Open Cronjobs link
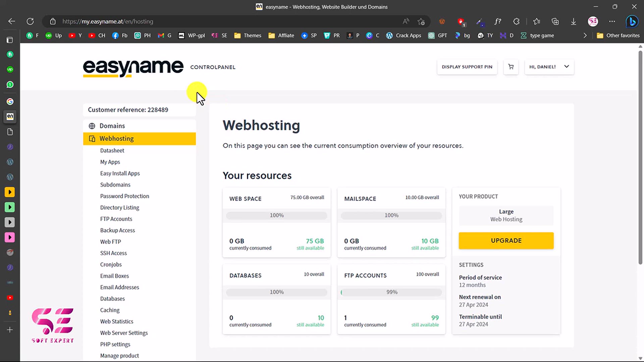Viewport: 644px width, 362px height. [111, 265]
